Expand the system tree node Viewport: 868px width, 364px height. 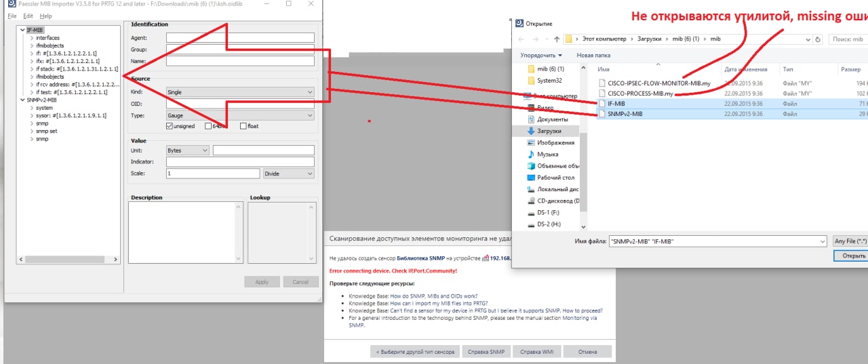(x=31, y=108)
